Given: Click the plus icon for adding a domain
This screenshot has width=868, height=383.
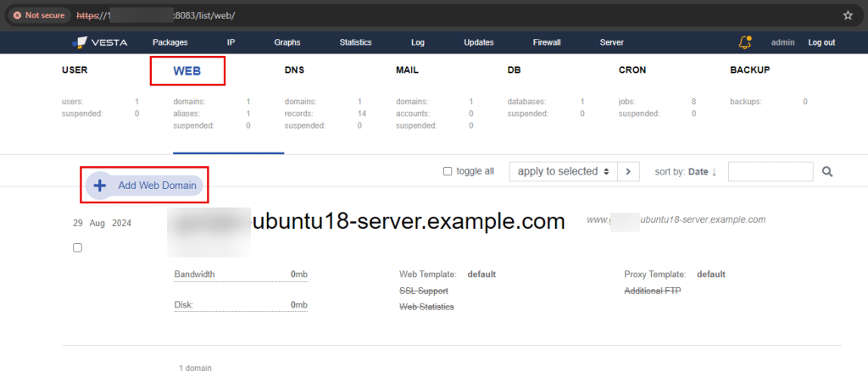Looking at the screenshot, I should click(99, 186).
